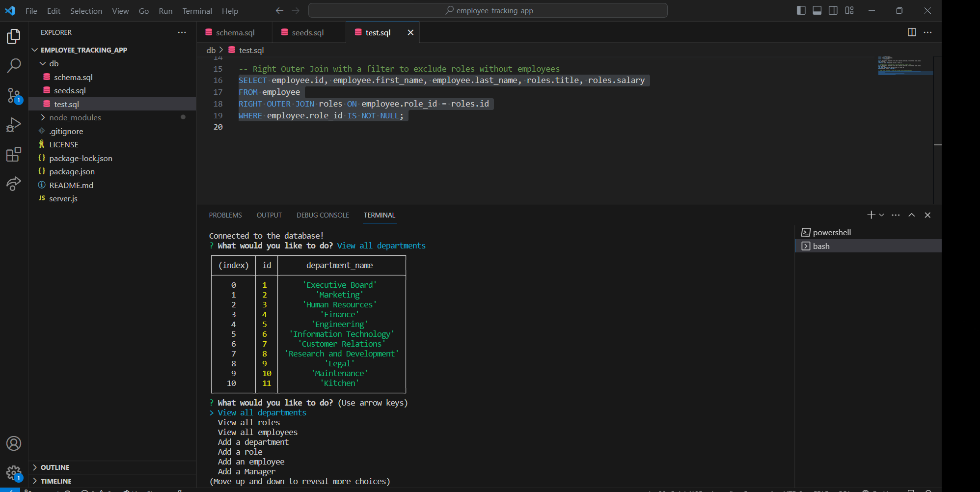980x492 pixels.
Task: Split the editor using the split icon
Action: pos(912,32)
